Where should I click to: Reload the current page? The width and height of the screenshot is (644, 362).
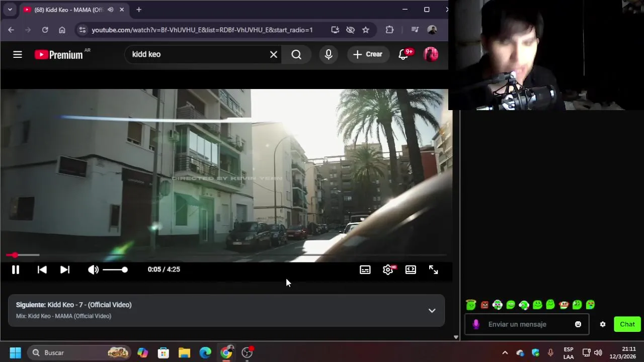pyautogui.click(x=45, y=30)
